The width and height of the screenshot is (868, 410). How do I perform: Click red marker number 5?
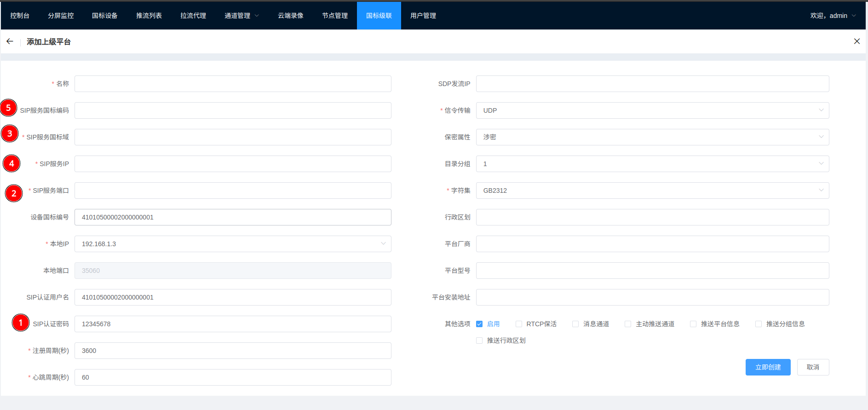coord(8,108)
